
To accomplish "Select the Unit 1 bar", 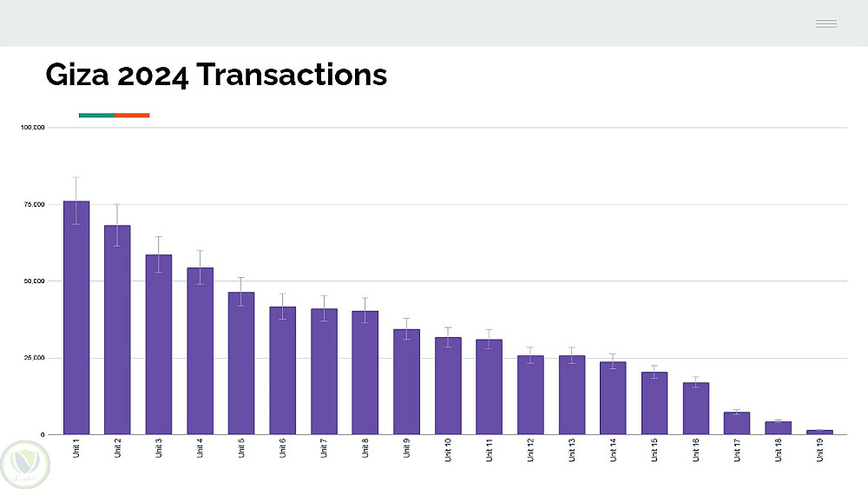I will [x=76, y=317].
